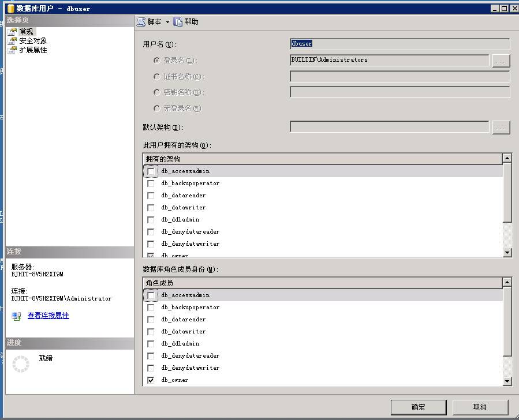Click up arrow of owned schemas scrollbar
This screenshot has width=519, height=420.
(x=507, y=159)
